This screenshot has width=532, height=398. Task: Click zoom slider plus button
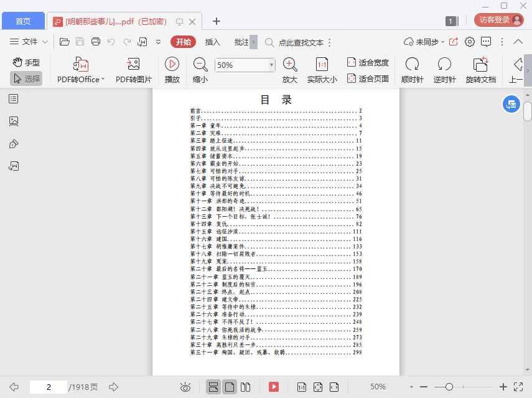pos(503,387)
